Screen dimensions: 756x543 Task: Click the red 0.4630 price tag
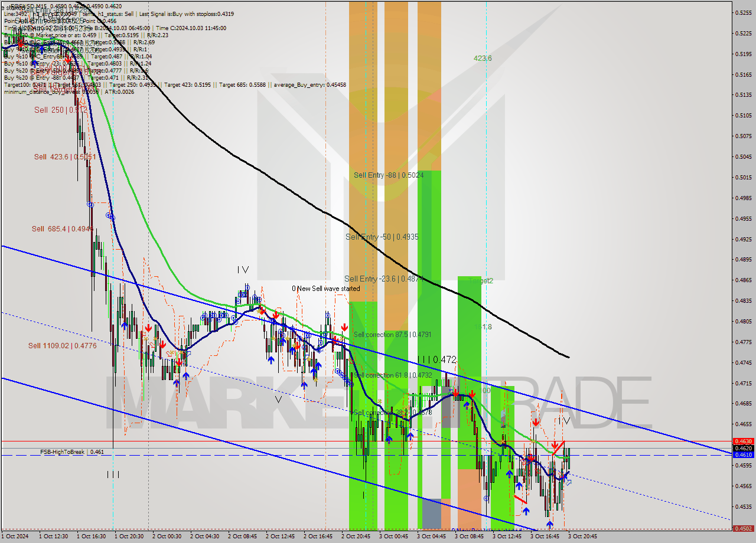(x=742, y=441)
